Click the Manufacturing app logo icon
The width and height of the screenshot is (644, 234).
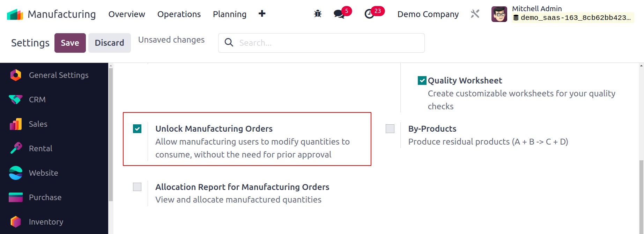click(x=15, y=14)
